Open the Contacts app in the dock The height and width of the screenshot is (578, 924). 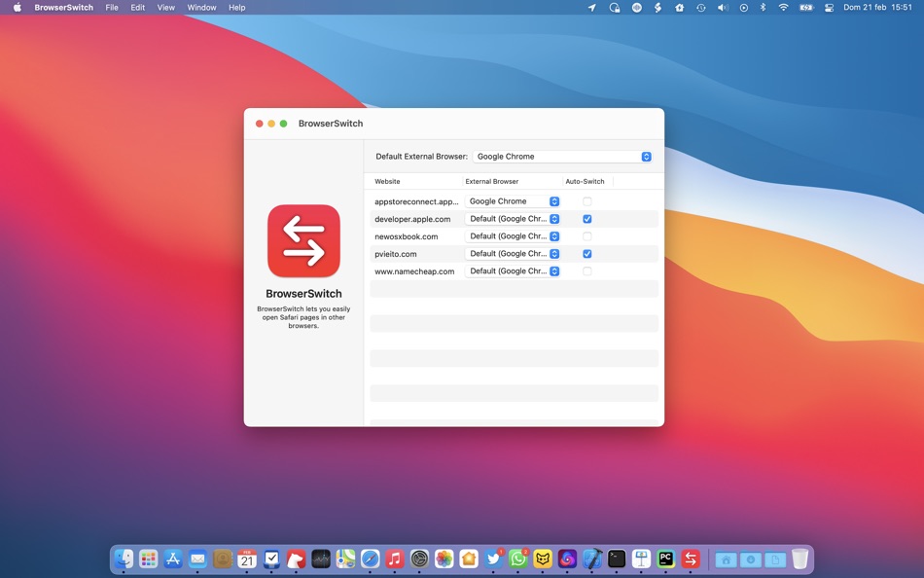click(x=223, y=558)
